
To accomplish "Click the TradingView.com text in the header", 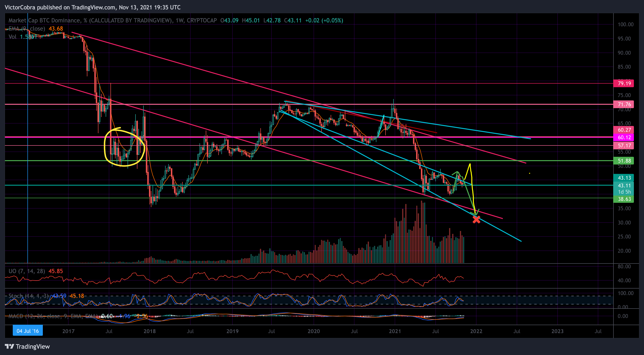I will (x=94, y=7).
